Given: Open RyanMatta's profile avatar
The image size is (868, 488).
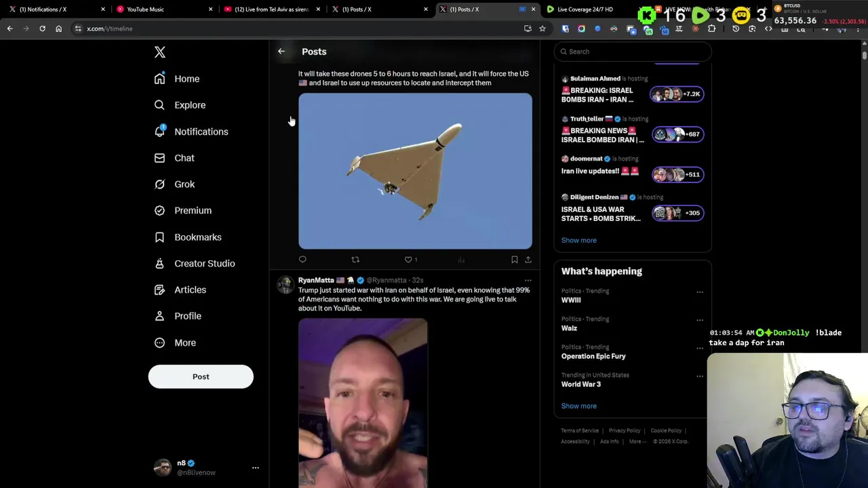Looking at the screenshot, I should [285, 285].
